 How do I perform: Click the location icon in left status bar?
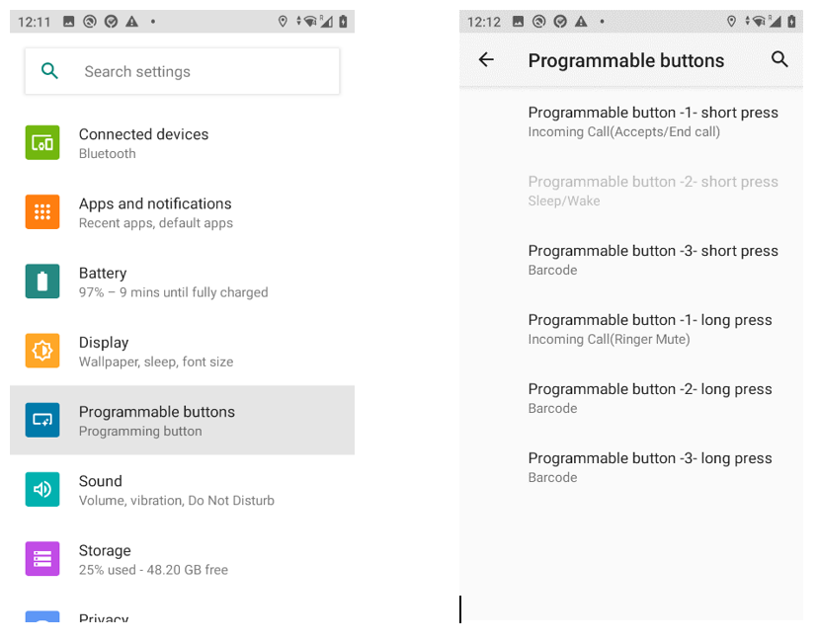pos(283,22)
